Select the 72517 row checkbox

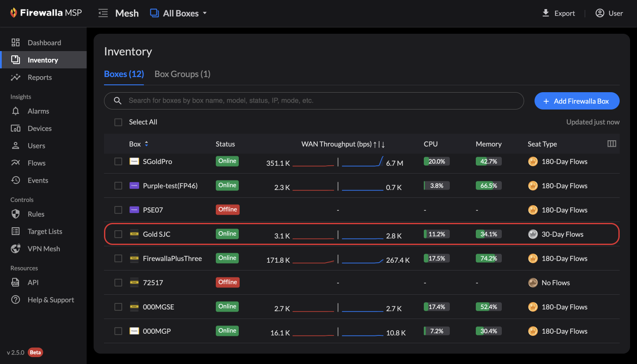118,283
